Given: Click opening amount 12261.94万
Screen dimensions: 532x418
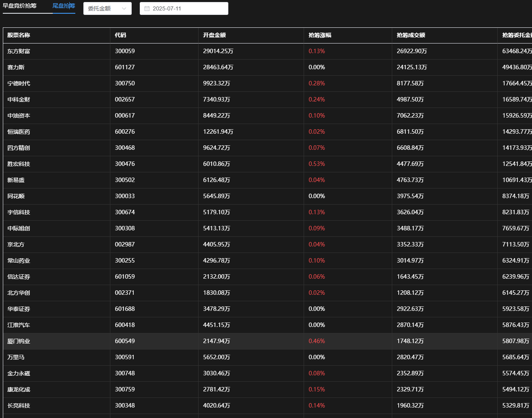Looking at the screenshot, I should coord(218,132).
